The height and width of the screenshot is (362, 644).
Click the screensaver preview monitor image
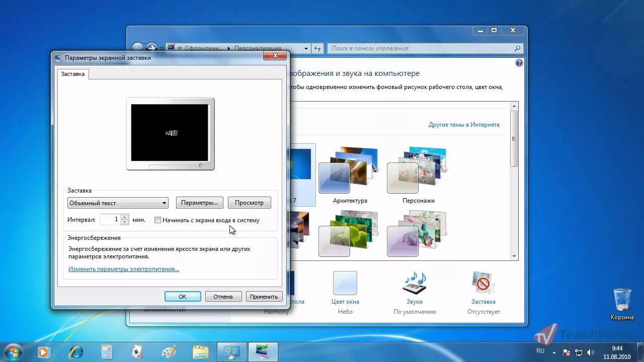tap(170, 134)
